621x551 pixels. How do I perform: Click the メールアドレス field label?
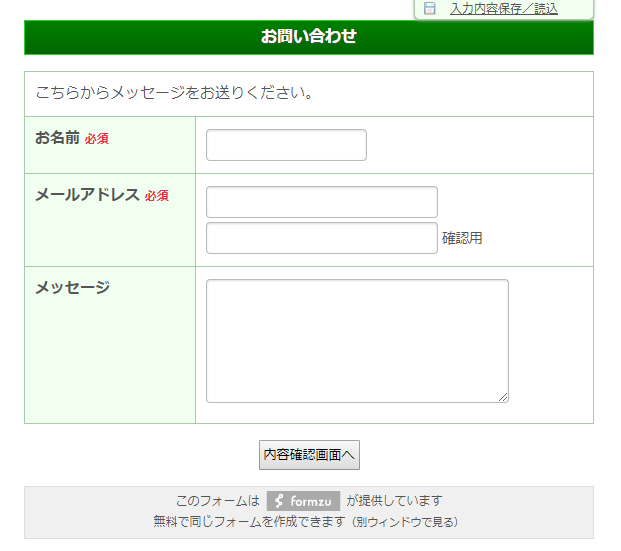(87, 195)
